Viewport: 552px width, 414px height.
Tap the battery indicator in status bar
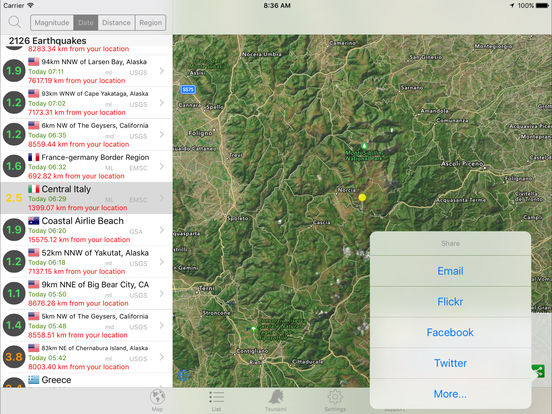542,5
